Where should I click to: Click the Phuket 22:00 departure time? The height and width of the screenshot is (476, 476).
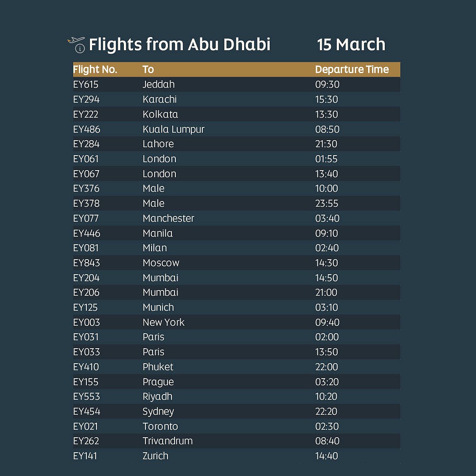(x=326, y=367)
